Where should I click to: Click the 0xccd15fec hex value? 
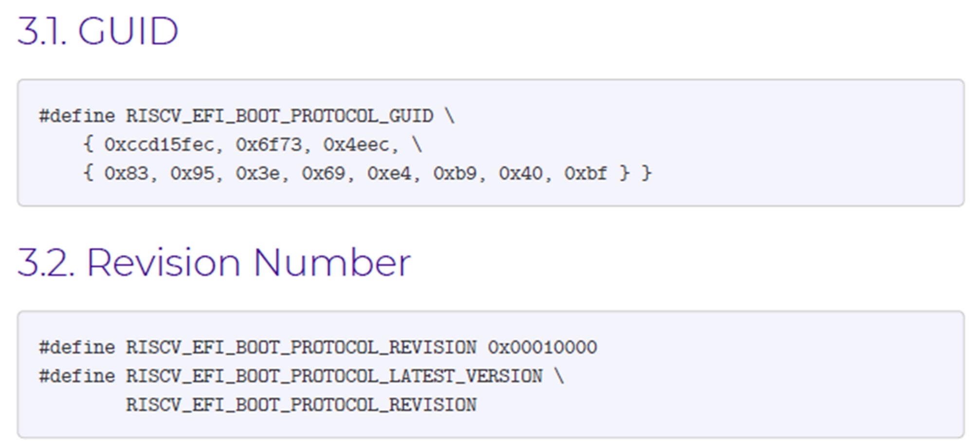[x=159, y=145]
